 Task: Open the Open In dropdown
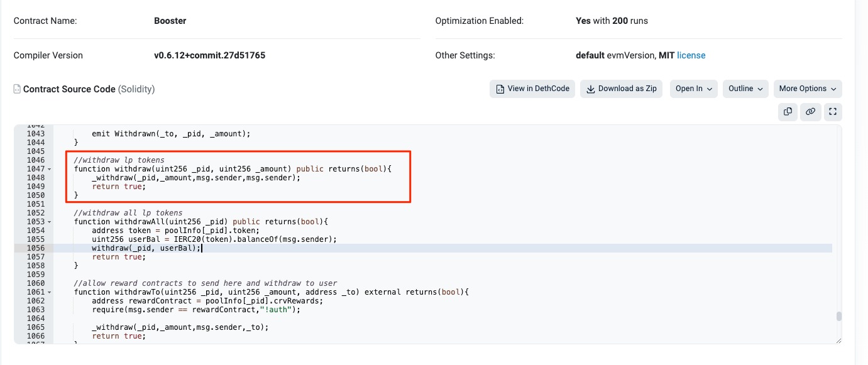694,89
